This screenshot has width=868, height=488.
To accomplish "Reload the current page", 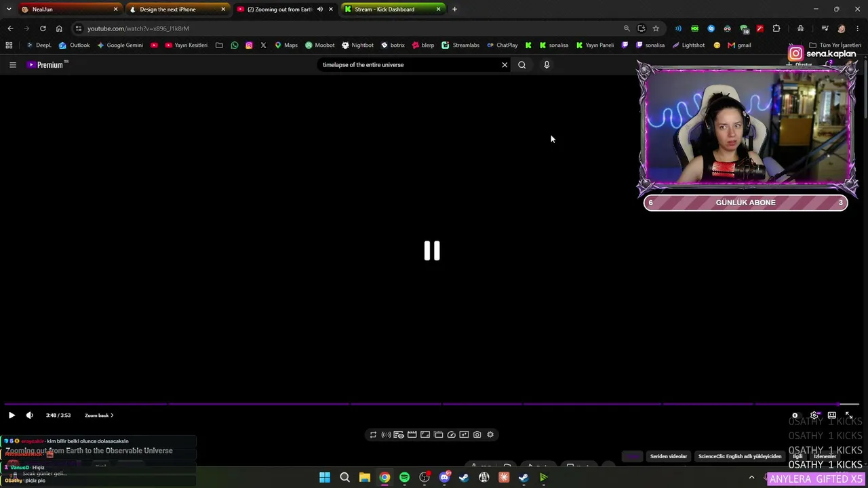I will tap(43, 28).
